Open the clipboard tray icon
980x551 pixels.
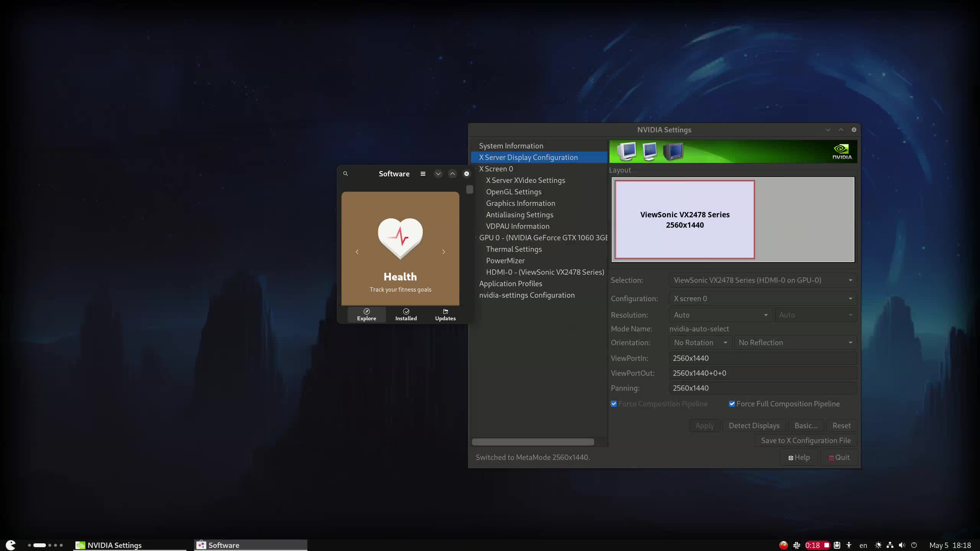point(837,545)
